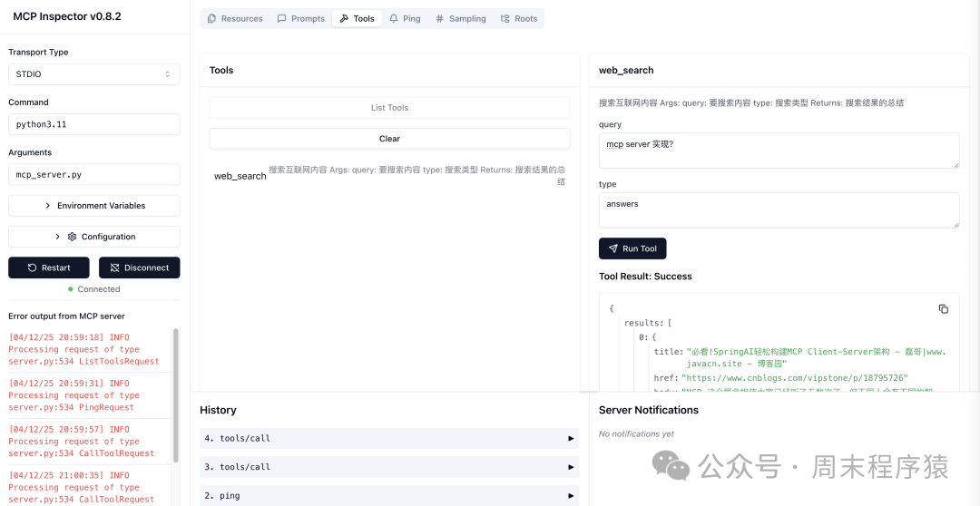The width and height of the screenshot is (980, 506).
Task: Expand history entry 4. tools/call
Action: (389, 439)
